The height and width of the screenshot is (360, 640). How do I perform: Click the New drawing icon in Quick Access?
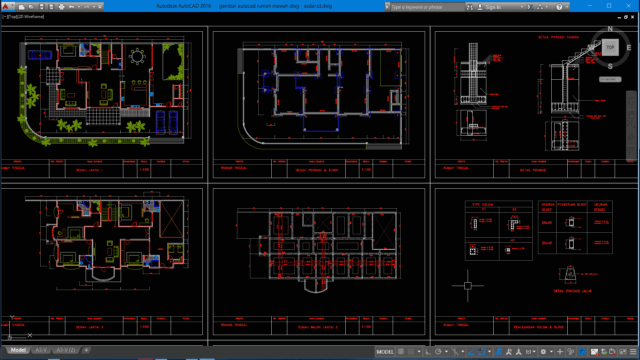(22, 7)
